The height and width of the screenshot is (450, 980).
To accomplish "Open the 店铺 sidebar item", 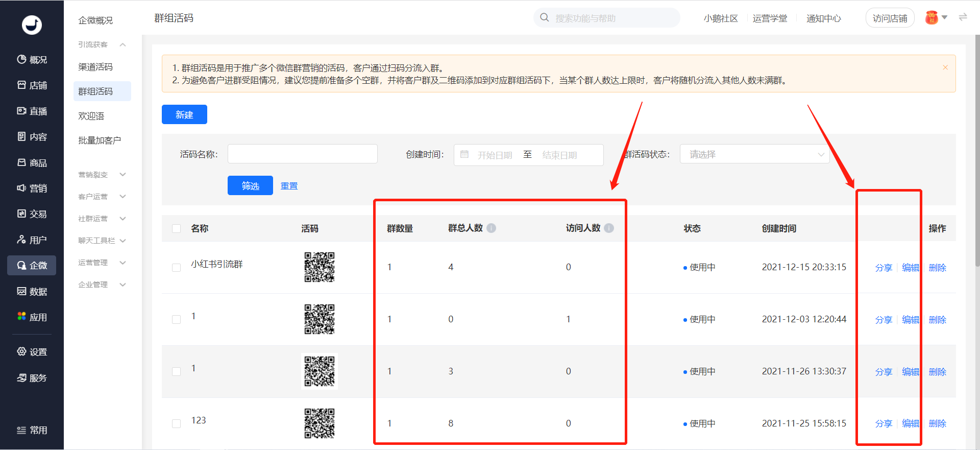I will (x=32, y=85).
